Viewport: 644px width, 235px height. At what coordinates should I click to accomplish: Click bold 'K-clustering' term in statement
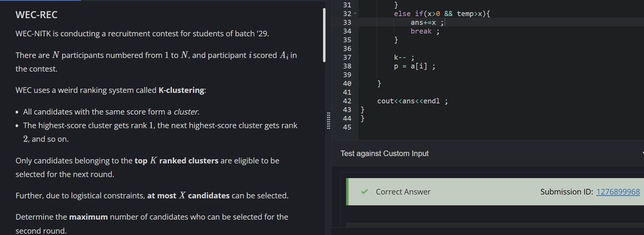[x=181, y=90]
